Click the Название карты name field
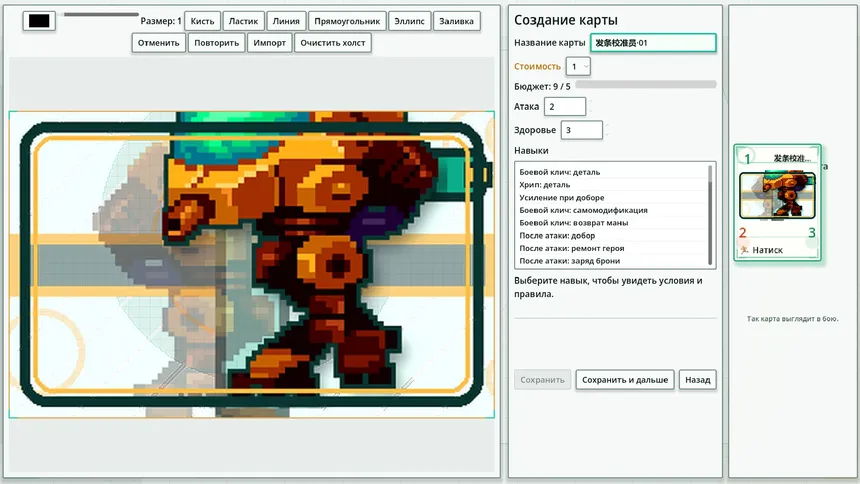 click(653, 43)
